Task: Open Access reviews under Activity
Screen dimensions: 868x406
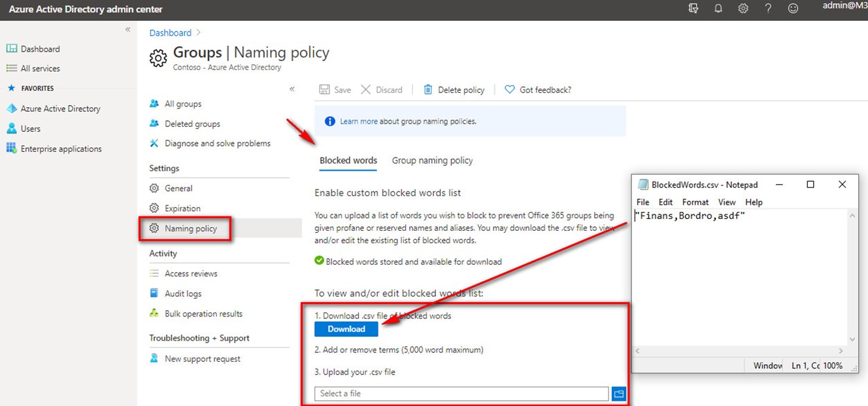Action: 191,274
